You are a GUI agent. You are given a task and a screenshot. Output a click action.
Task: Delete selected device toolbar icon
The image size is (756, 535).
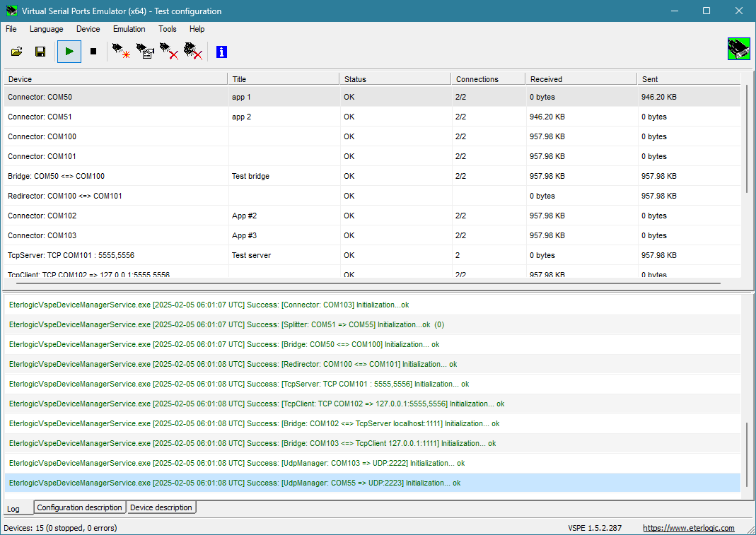(x=169, y=51)
